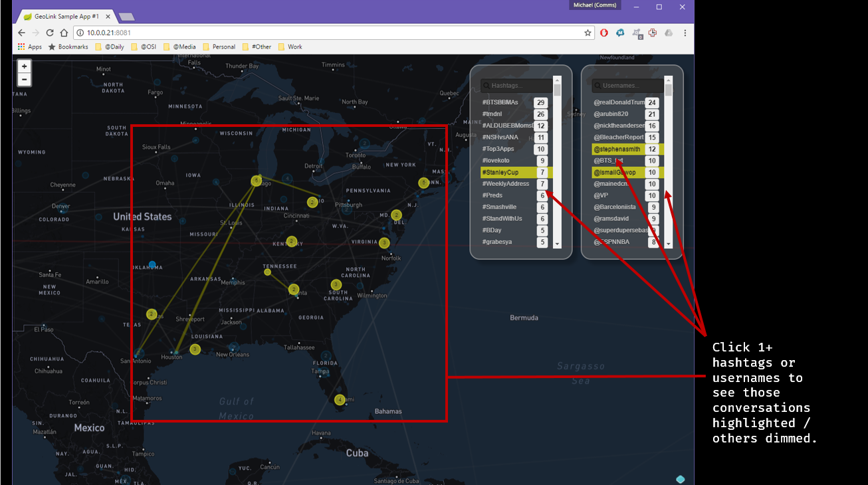Open the @Media bookmarks folder

(179, 47)
